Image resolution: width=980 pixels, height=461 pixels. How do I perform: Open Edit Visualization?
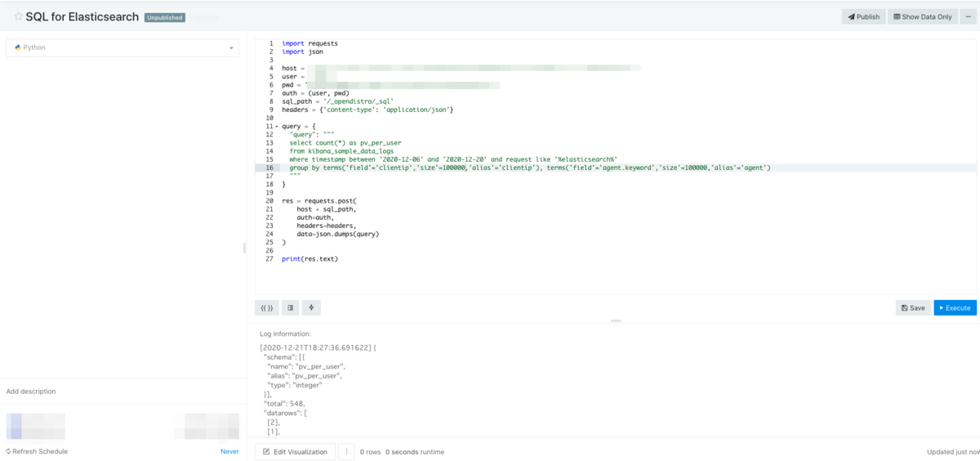(295, 451)
